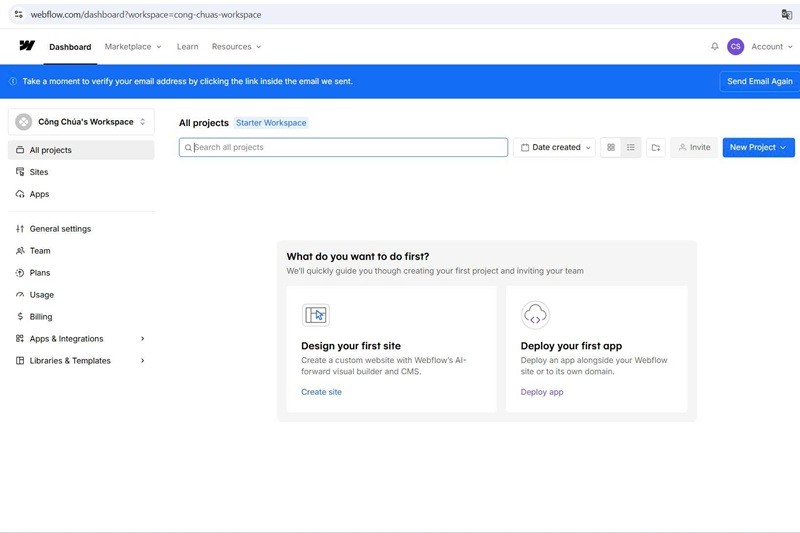This screenshot has height=533, width=800.
Task: Click Send Email Again button
Action: pyautogui.click(x=760, y=81)
